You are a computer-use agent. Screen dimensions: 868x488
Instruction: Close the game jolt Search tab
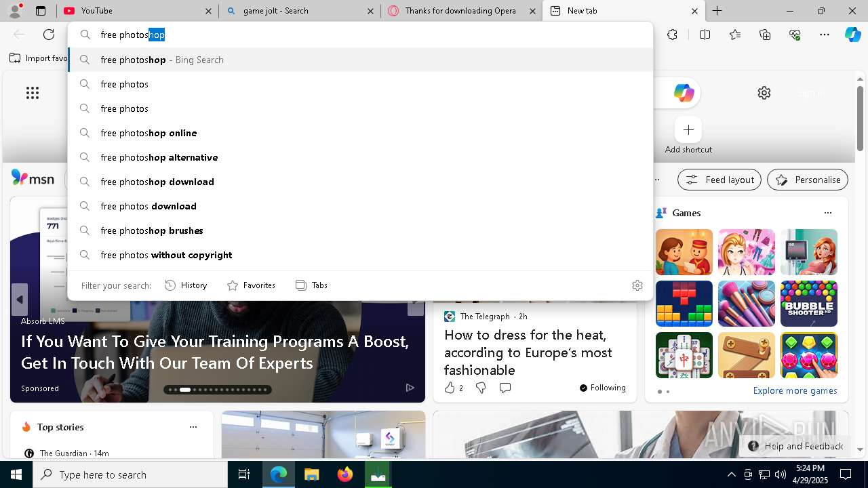tap(370, 11)
